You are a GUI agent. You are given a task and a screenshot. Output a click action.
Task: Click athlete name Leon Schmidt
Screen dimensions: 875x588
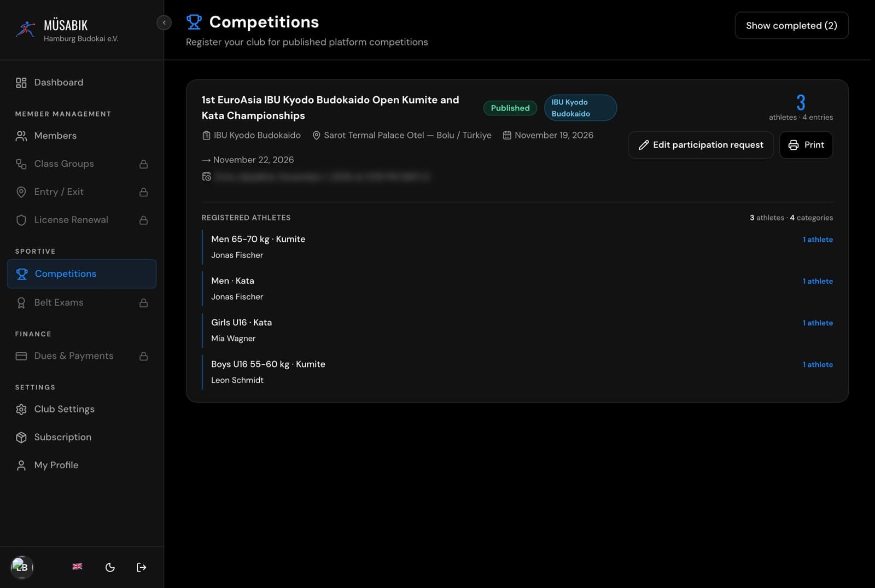237,380
